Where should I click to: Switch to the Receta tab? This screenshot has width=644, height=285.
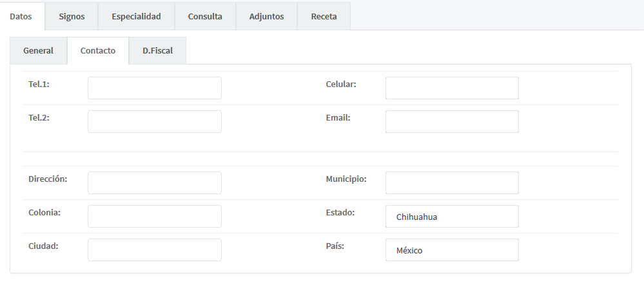tap(324, 17)
